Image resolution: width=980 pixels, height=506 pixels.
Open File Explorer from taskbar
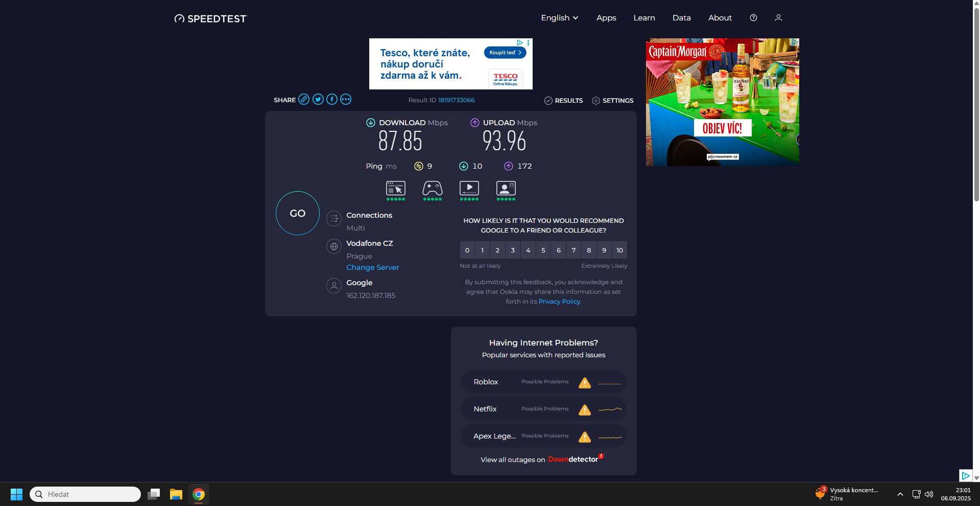[x=176, y=494]
